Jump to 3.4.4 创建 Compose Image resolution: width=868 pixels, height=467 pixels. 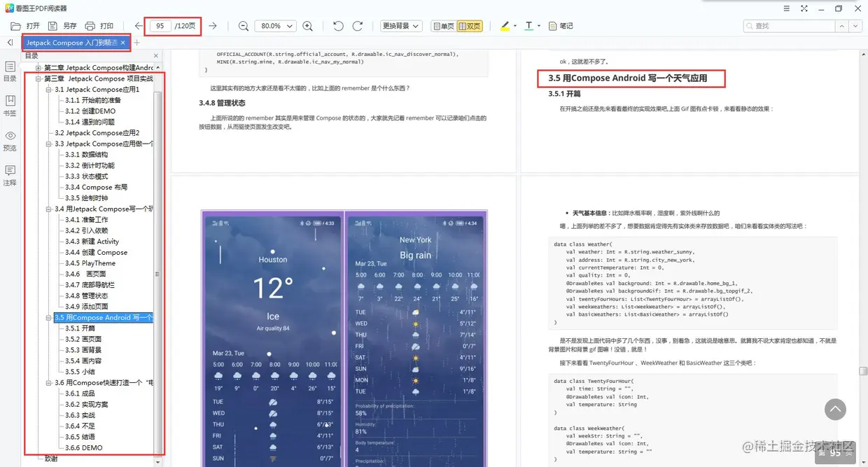coord(96,252)
